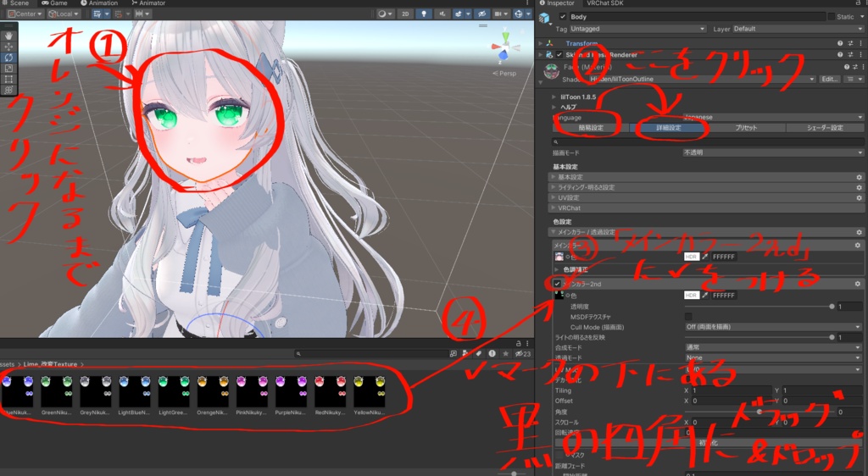Edit the Body object name field
868x476 pixels.
(697, 17)
